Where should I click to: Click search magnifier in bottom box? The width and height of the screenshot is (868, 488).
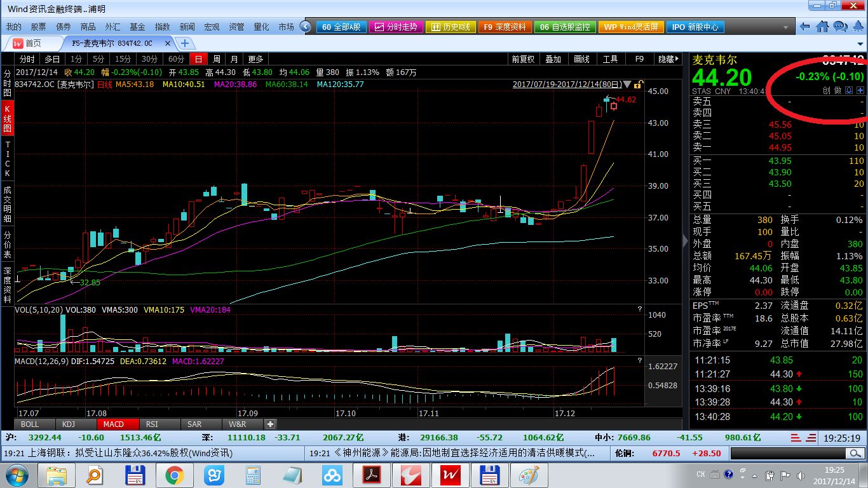pyautogui.click(x=855, y=453)
